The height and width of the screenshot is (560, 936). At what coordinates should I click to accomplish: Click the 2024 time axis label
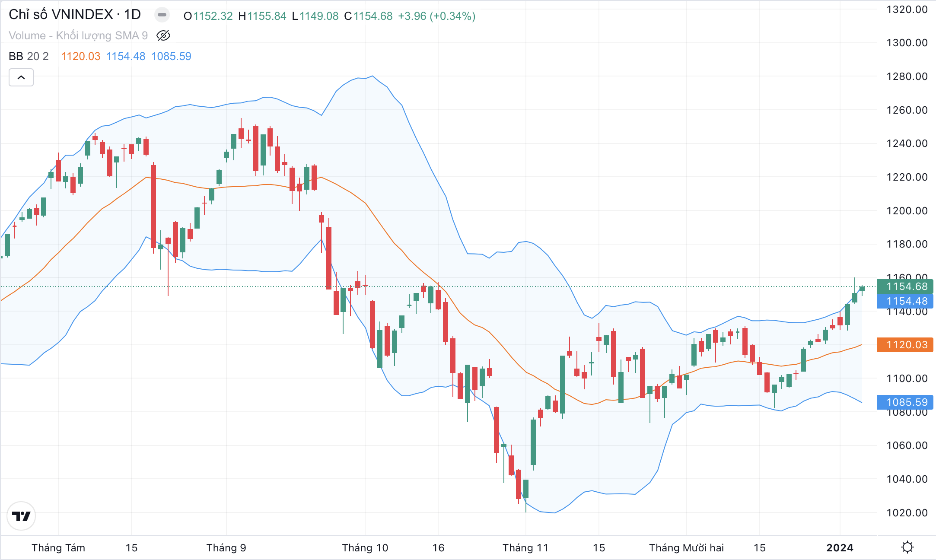point(840,548)
